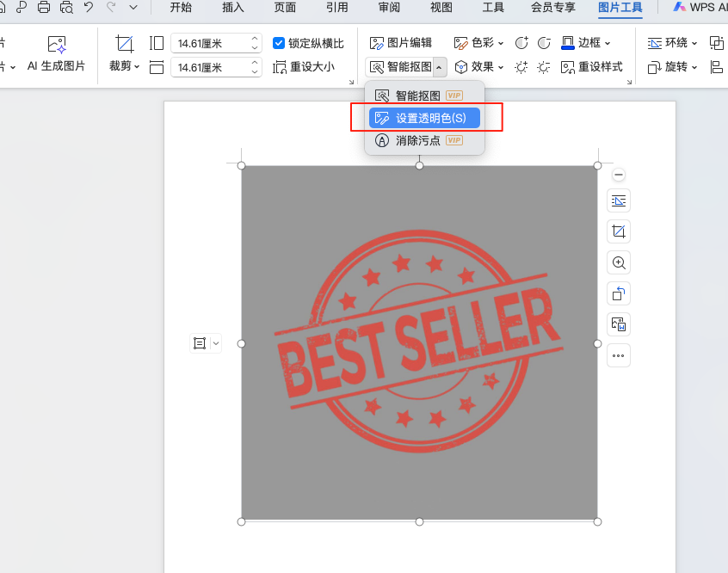Choose 设置透明色(S) menu item
728x573 pixels.
(x=424, y=118)
